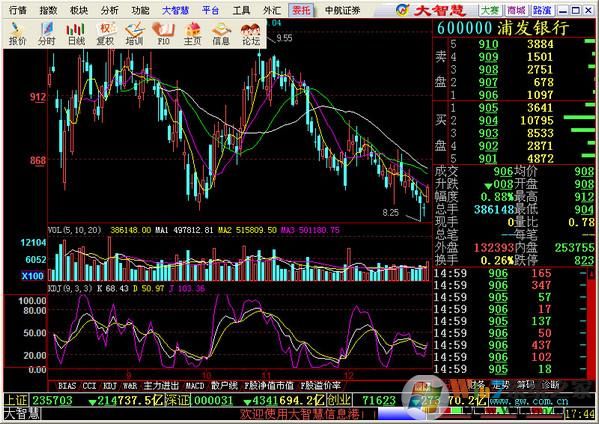Click the 商城 store button
The height and width of the screenshot is (424, 599).
point(516,10)
